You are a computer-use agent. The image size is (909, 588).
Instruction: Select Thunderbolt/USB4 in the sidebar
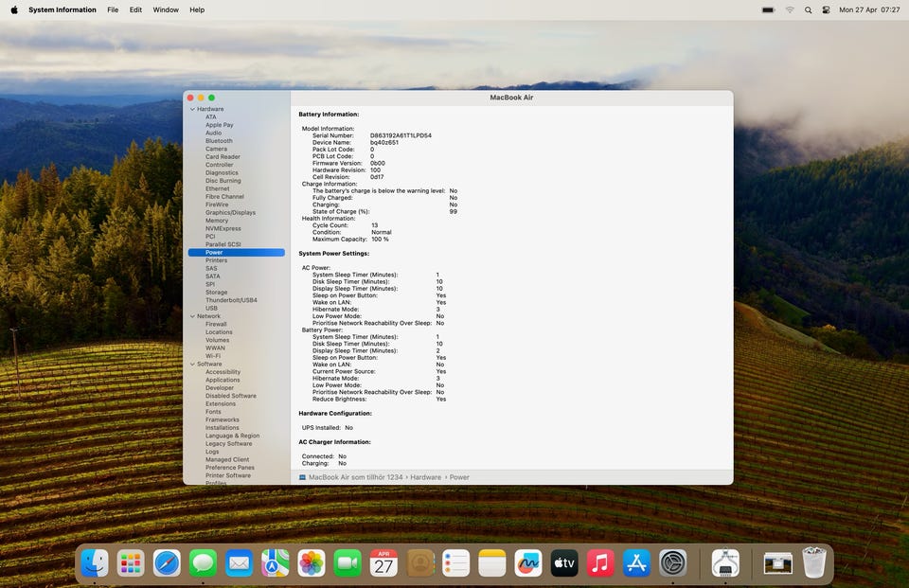231,300
